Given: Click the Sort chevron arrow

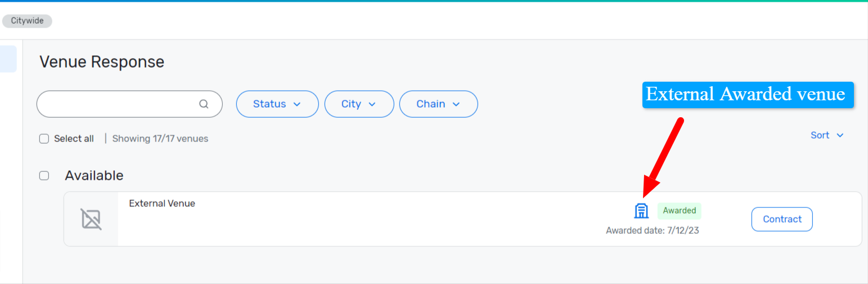Looking at the screenshot, I should coord(840,135).
